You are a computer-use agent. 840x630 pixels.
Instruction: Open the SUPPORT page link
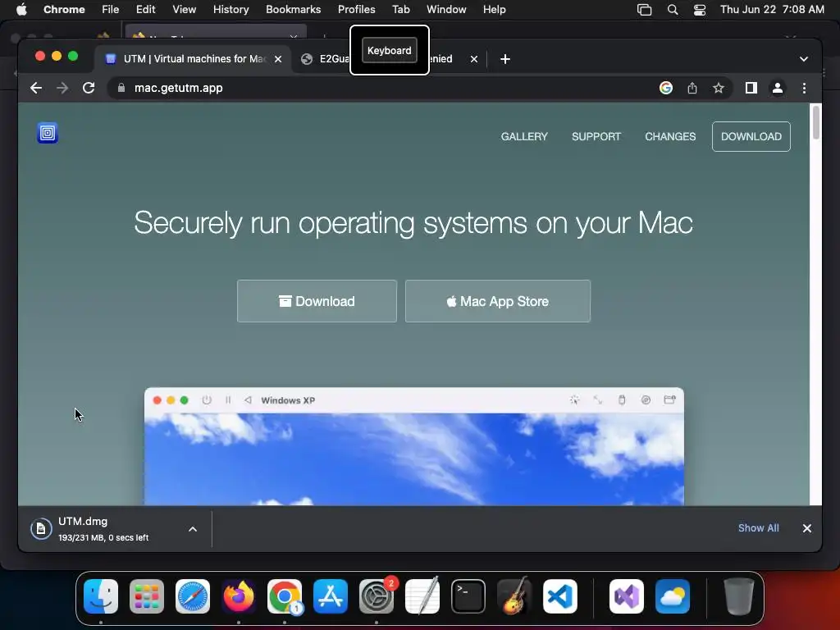(596, 137)
